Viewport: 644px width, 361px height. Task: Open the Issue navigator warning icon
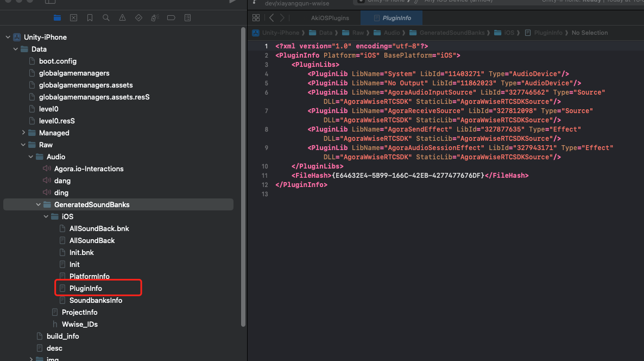coord(122,18)
